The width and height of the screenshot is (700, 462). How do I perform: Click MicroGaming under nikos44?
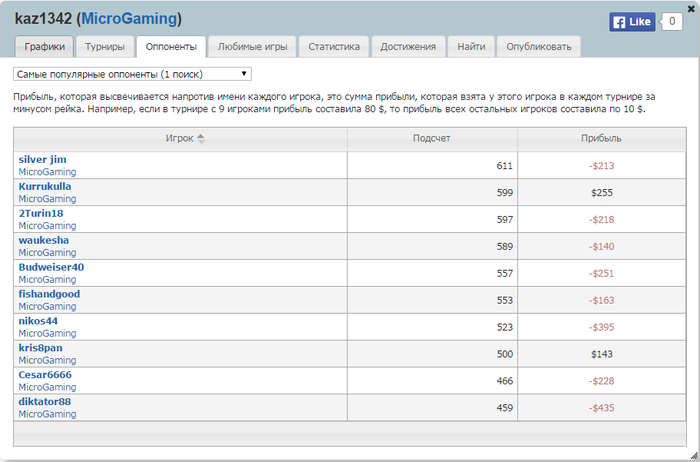(47, 333)
